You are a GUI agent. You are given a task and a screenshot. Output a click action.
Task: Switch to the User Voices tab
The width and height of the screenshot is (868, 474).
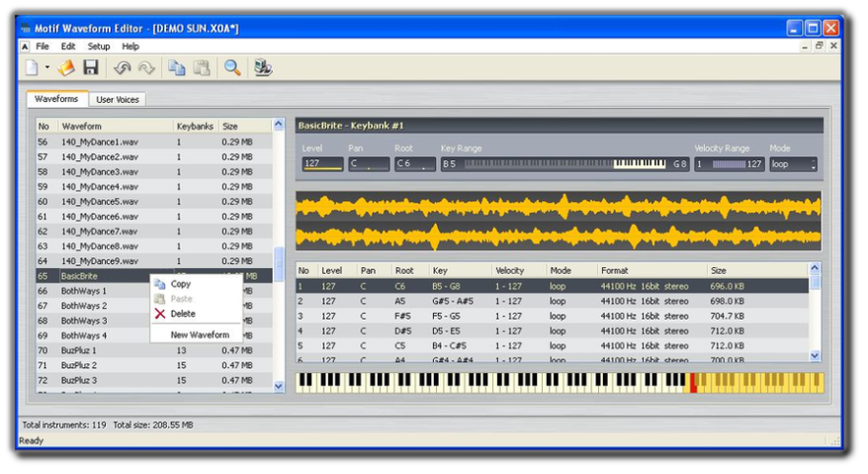[118, 100]
